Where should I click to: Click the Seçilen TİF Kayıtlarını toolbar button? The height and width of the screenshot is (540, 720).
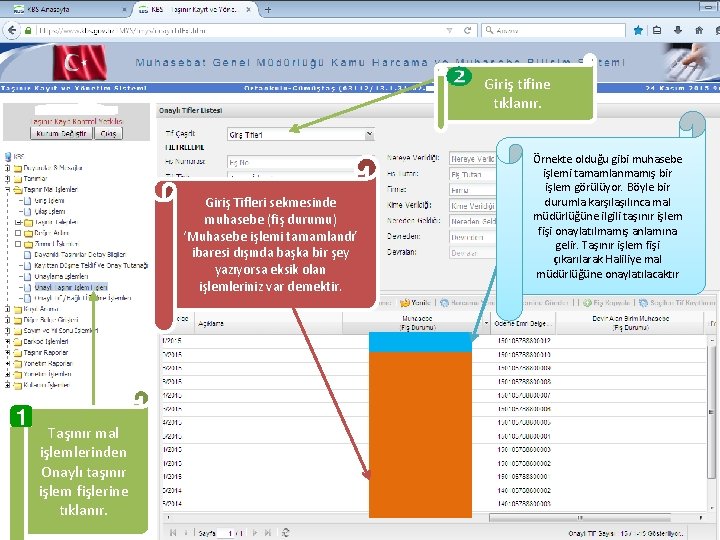677,303
